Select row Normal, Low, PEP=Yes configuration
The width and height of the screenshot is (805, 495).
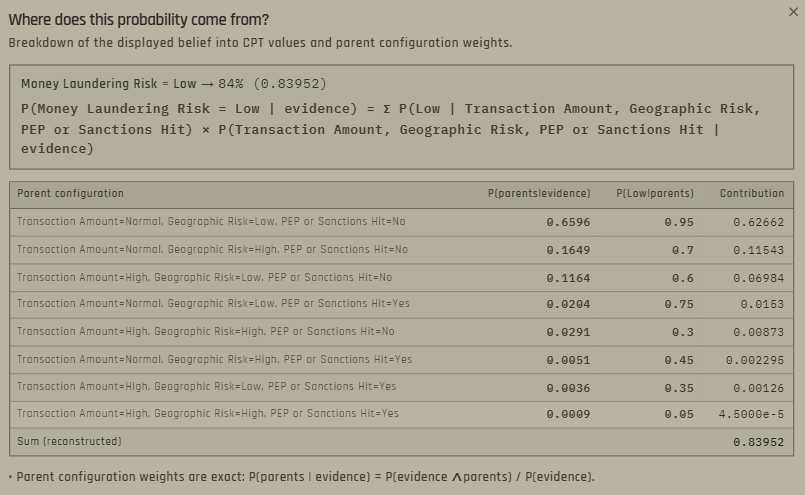[401, 304]
